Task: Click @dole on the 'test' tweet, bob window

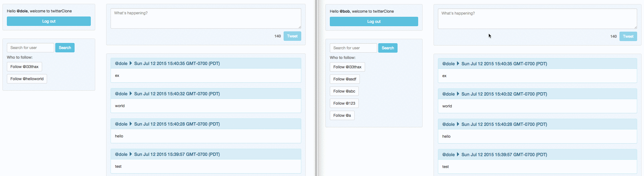Action: point(449,155)
